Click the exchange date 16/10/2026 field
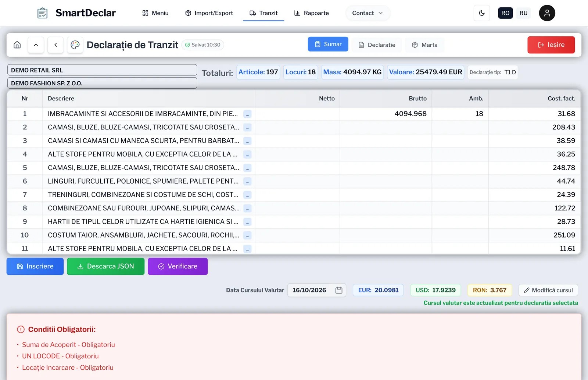The image size is (588, 380). [316, 290]
